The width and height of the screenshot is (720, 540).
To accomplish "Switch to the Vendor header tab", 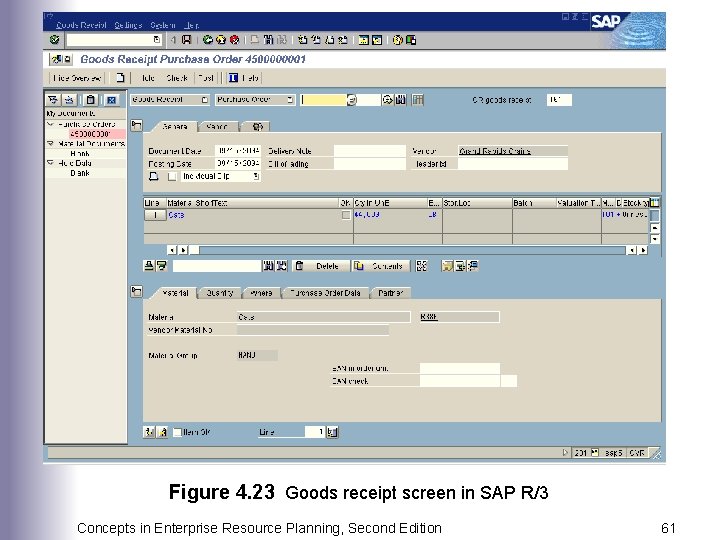I will 217,127.
